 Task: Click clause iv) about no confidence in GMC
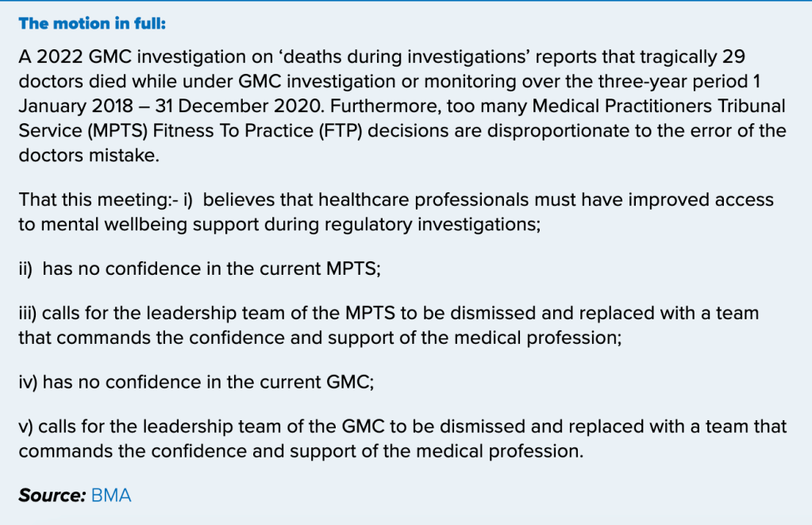pyautogui.click(x=195, y=382)
